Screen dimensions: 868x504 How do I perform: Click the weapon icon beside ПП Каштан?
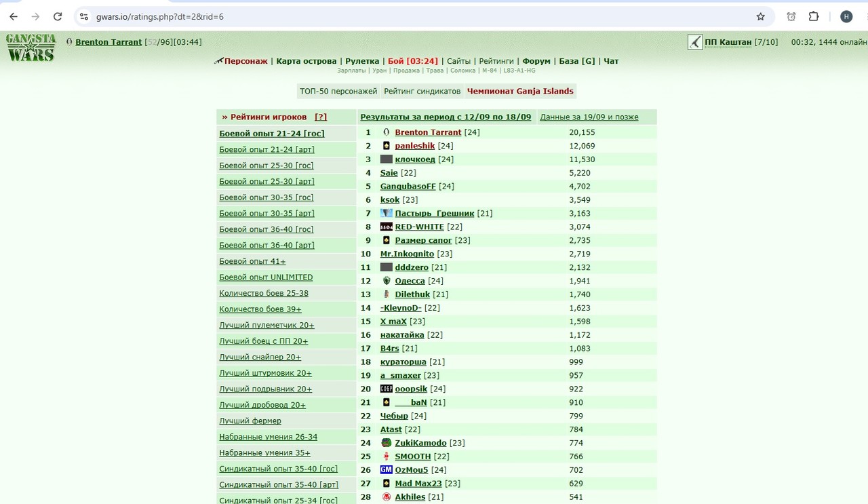[x=694, y=42]
